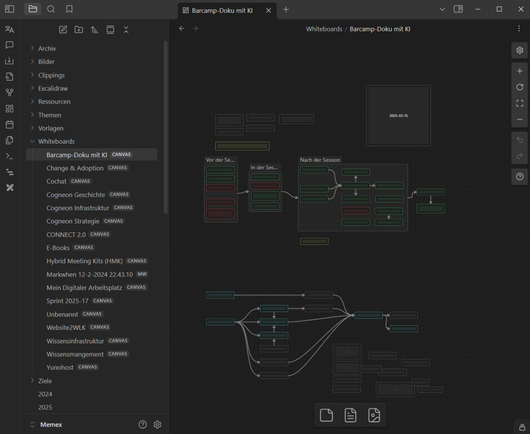530x434 pixels.
Task: Open the search panel icon
Action: pyautogui.click(x=51, y=9)
